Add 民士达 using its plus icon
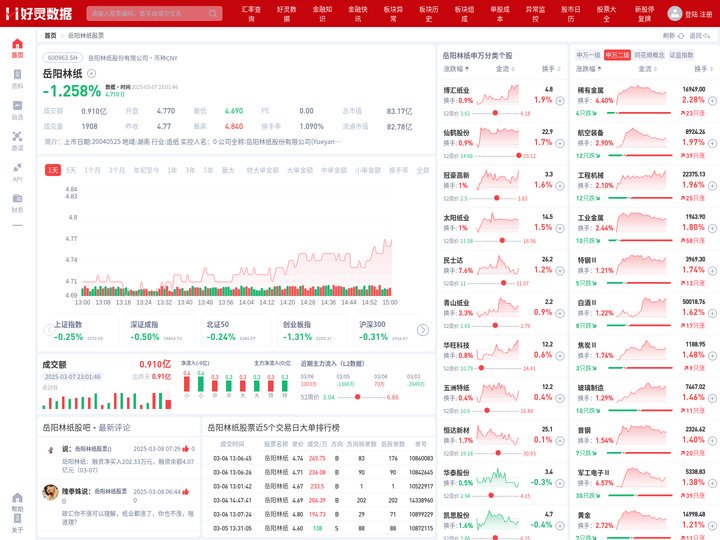 coord(560,271)
